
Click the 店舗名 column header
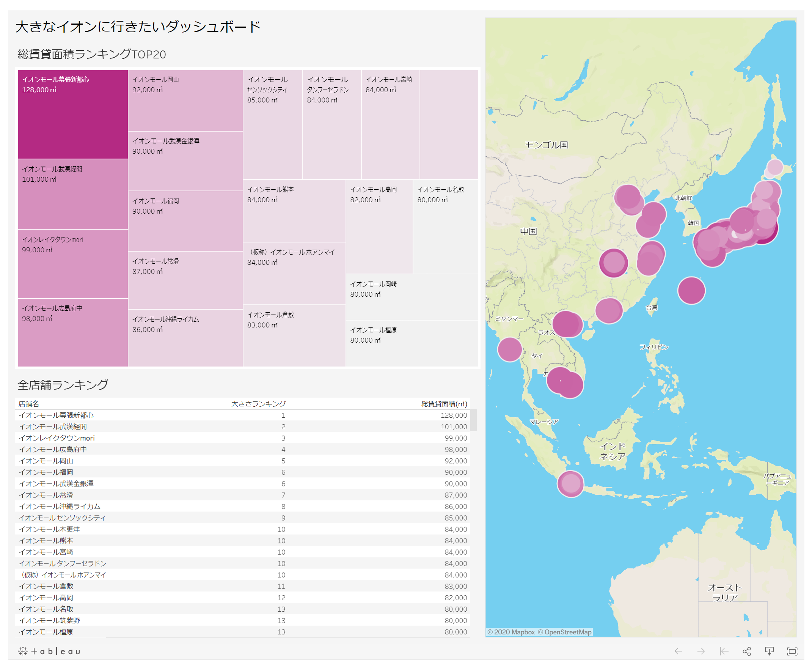(x=29, y=404)
